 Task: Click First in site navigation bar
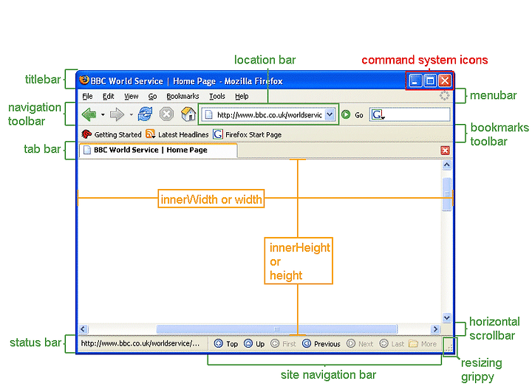click(283, 344)
